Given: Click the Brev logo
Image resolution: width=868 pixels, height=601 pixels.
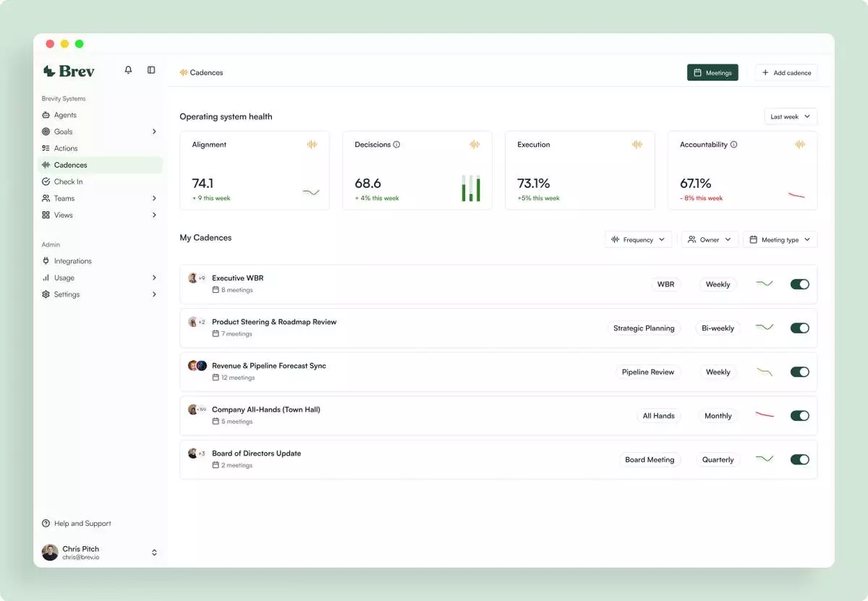Looking at the screenshot, I should [69, 71].
